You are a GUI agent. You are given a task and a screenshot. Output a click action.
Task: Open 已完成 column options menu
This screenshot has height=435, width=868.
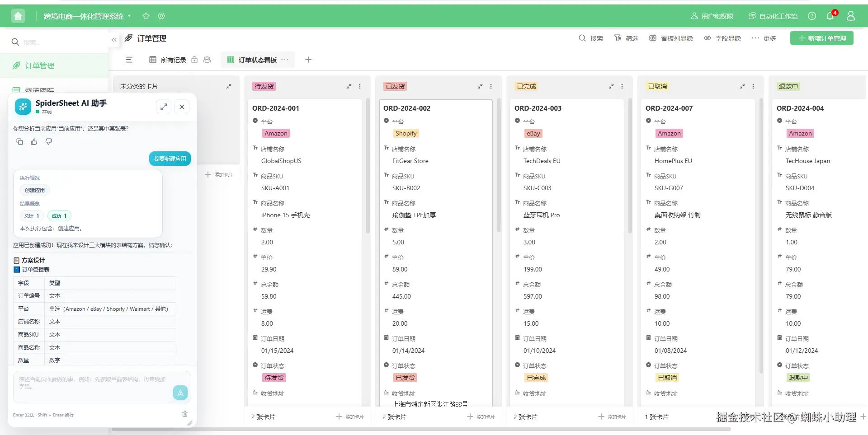point(622,86)
